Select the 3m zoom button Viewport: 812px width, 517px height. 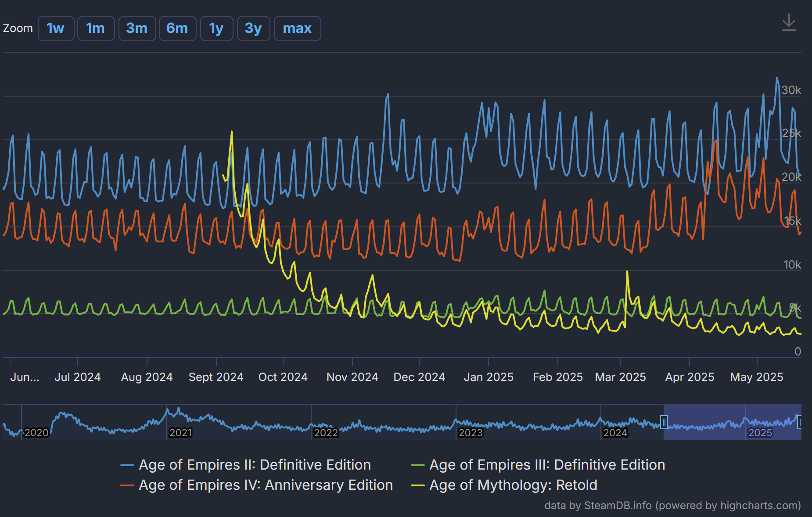pyautogui.click(x=137, y=29)
